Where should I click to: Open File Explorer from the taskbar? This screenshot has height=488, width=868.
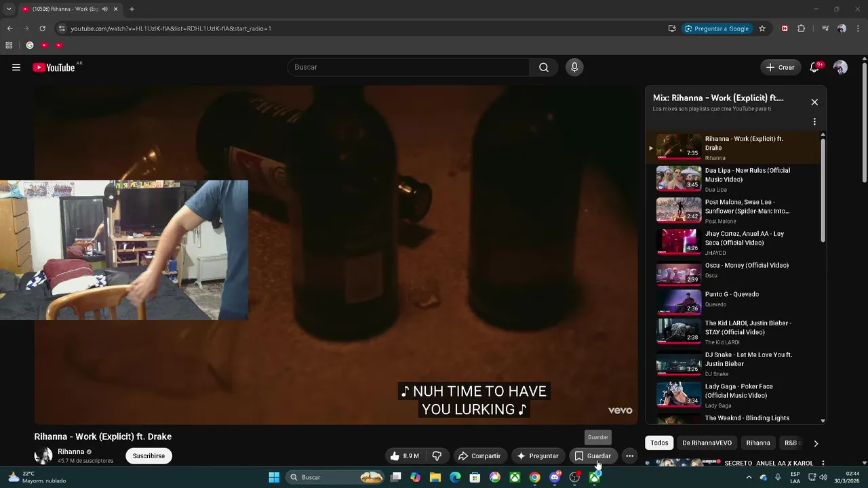coord(435,477)
